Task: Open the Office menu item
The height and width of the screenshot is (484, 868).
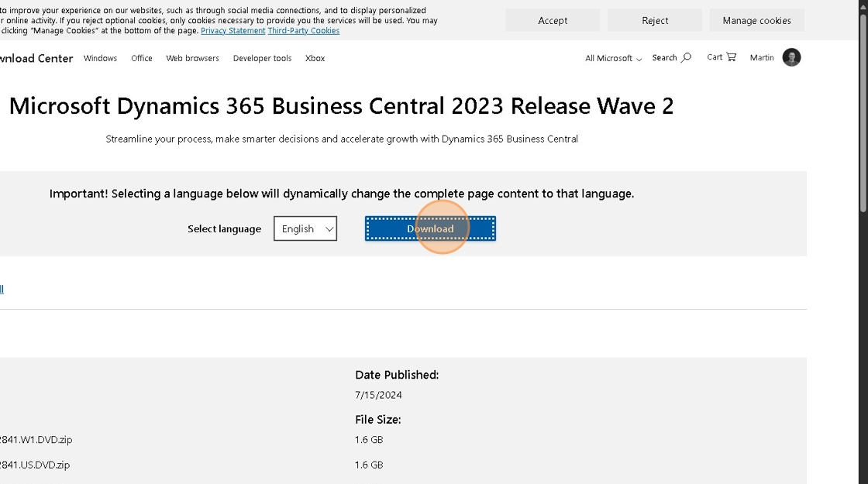Action: (142, 58)
